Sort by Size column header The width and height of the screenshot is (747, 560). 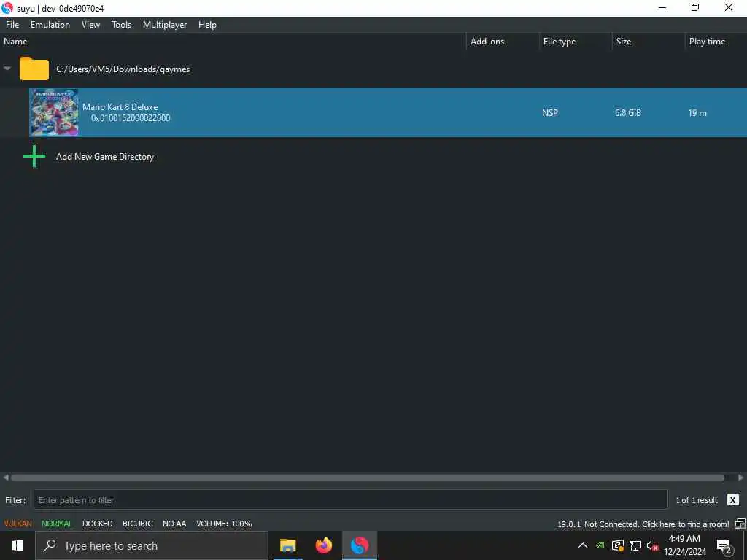tap(649, 42)
